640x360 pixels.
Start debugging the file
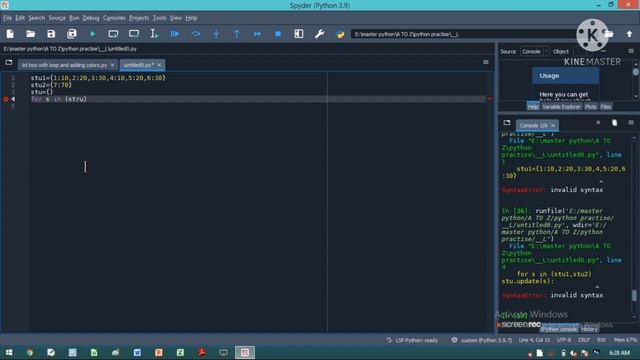(x=175, y=34)
